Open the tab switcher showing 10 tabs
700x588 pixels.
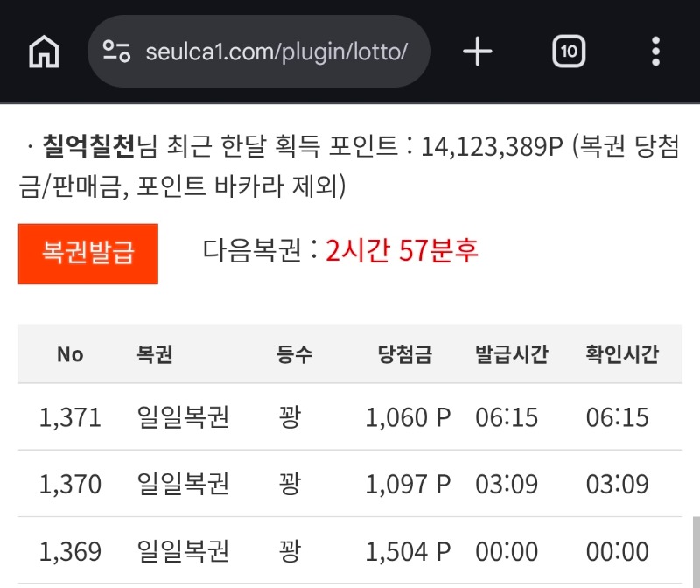[569, 52]
